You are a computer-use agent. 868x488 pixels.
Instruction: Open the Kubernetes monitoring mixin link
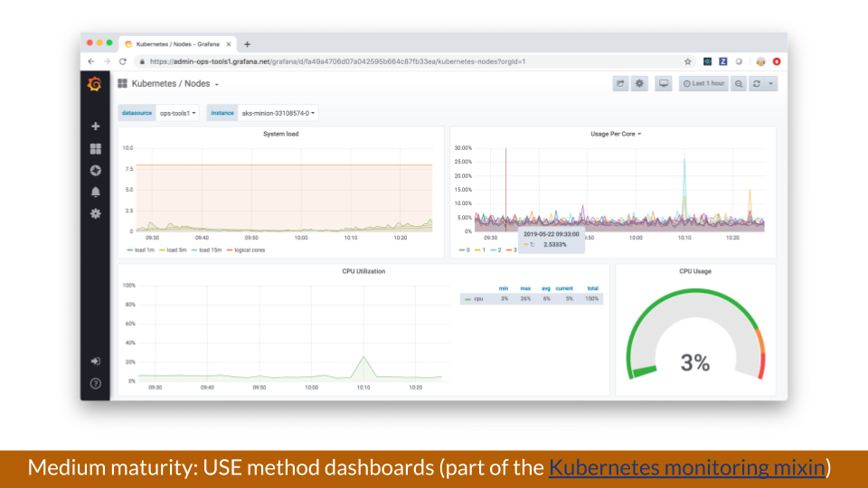tap(687, 467)
